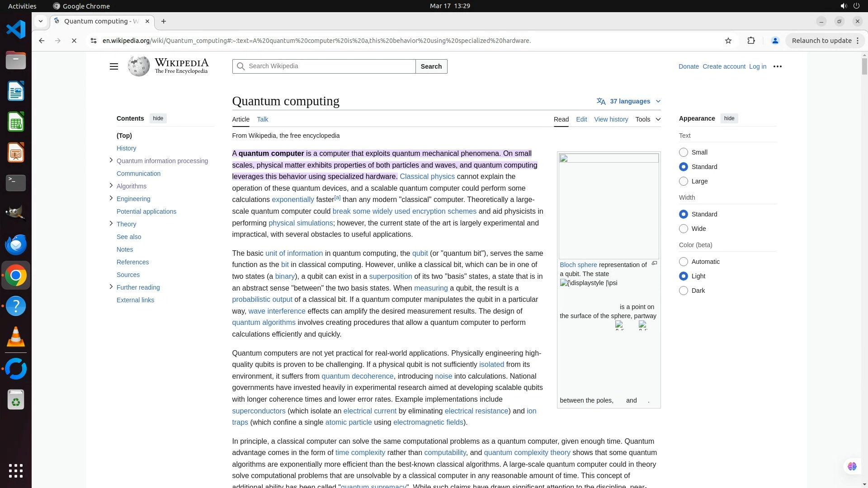Stop page loading with X icon
Viewport: 868px width, 488px height.
tap(74, 41)
